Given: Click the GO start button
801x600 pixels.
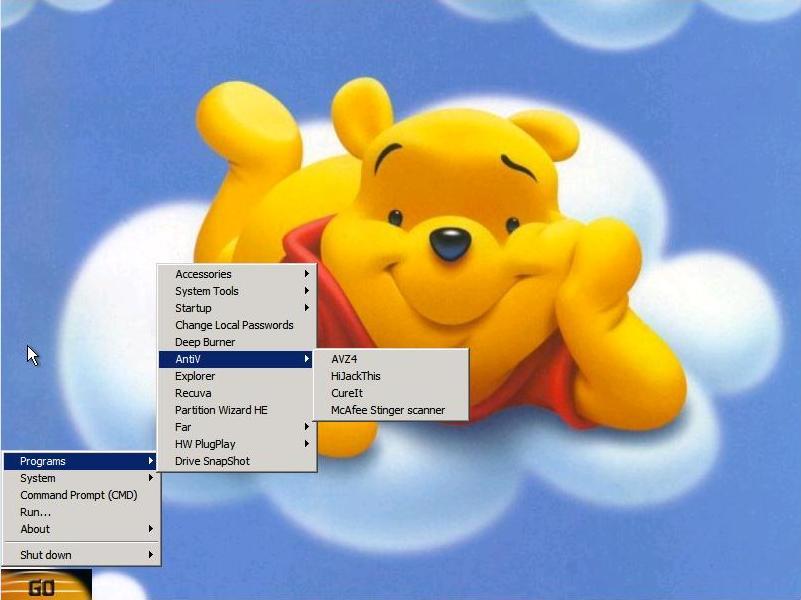Looking at the screenshot, I should tap(45, 585).
